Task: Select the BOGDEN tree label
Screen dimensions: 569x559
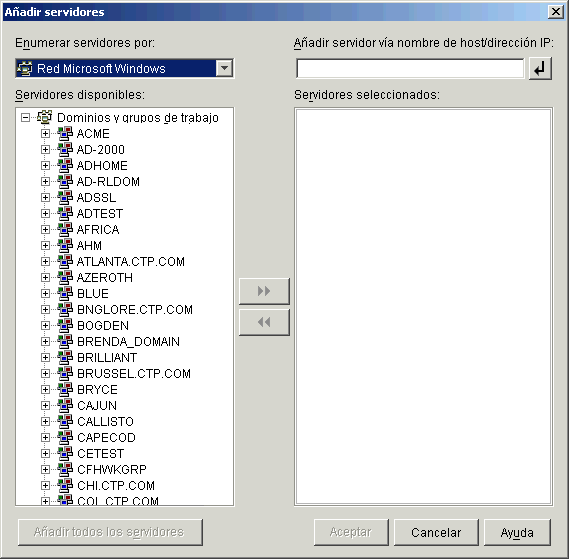Action: point(103,326)
